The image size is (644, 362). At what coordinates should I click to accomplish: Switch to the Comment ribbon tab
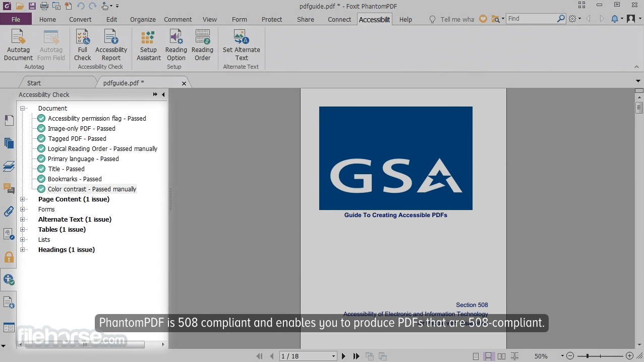pyautogui.click(x=178, y=19)
